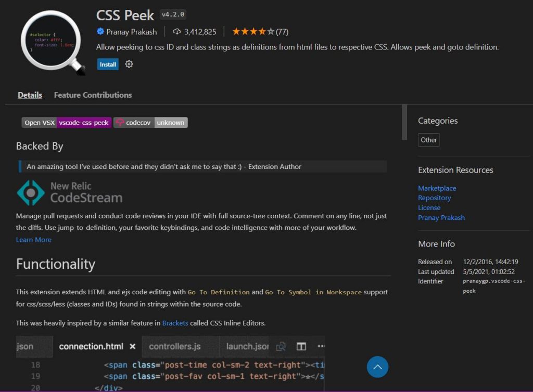Close the connection.html tab
The width and height of the screenshot is (533, 392).
pos(132,346)
